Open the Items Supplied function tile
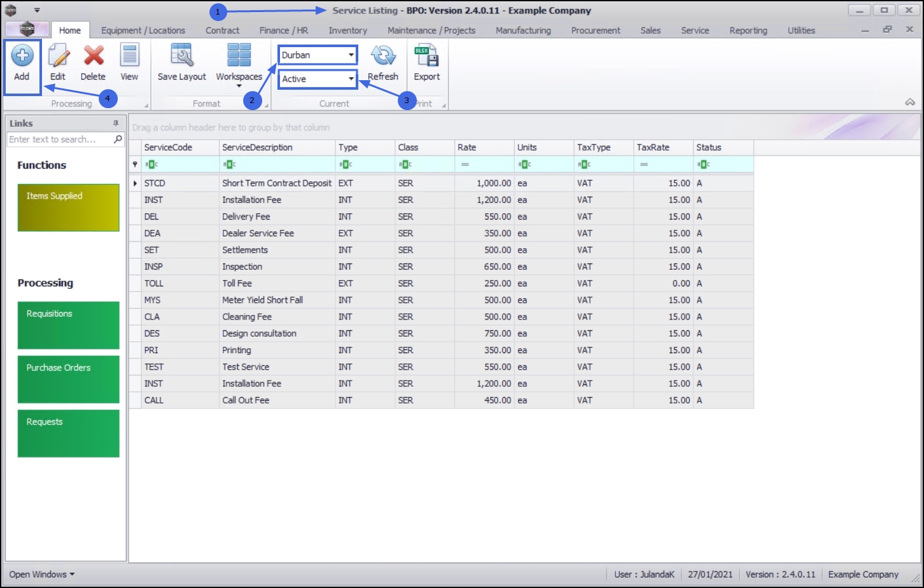The image size is (924, 588). [x=69, y=207]
